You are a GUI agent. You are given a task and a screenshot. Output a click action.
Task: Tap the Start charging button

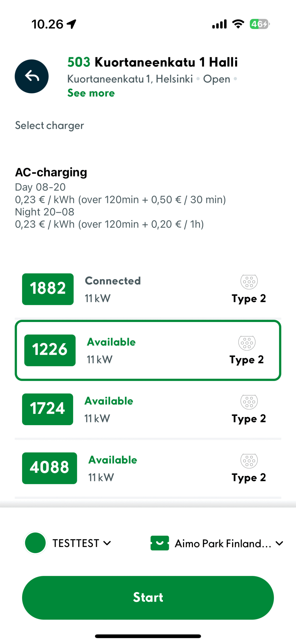pyautogui.click(x=148, y=597)
